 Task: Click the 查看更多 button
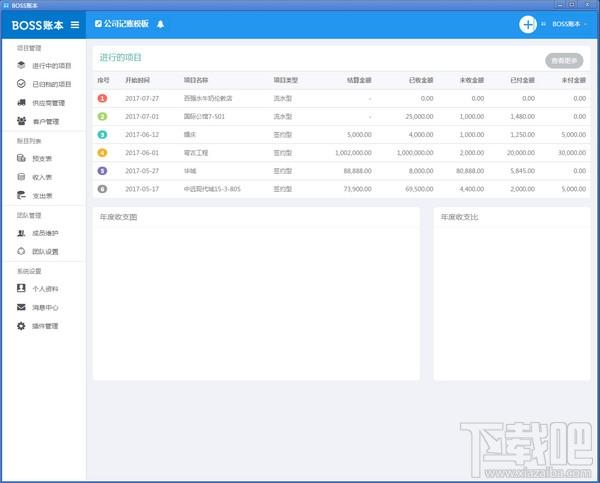pos(562,60)
